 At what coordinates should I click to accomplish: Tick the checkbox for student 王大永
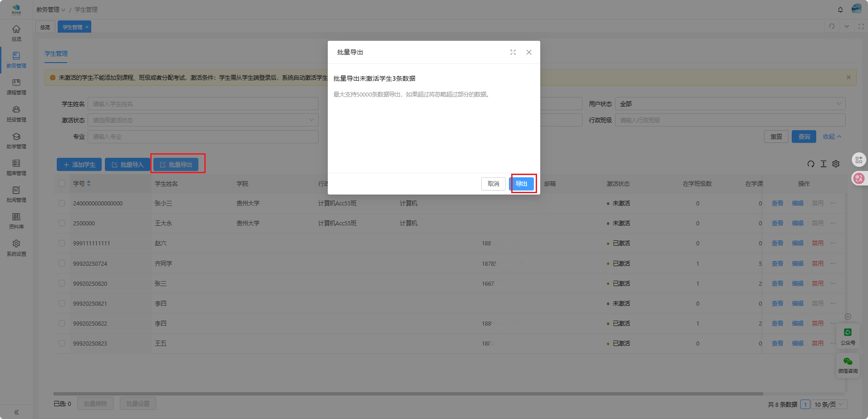coord(62,224)
